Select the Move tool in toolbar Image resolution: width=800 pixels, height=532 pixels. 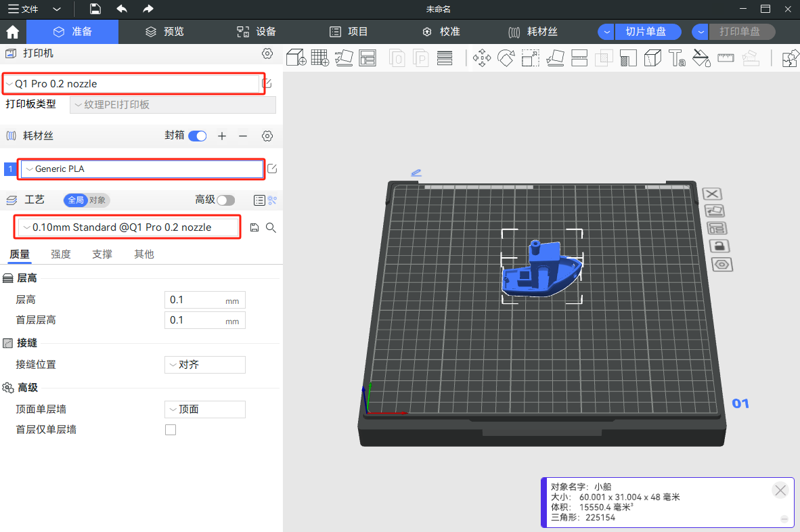coord(482,58)
